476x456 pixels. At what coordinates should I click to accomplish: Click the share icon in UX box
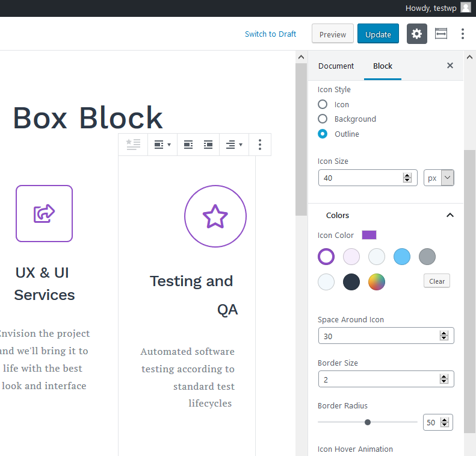(44, 213)
